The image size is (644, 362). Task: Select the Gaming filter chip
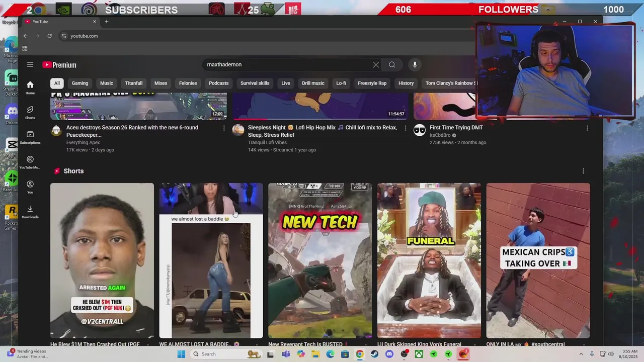[x=80, y=83]
